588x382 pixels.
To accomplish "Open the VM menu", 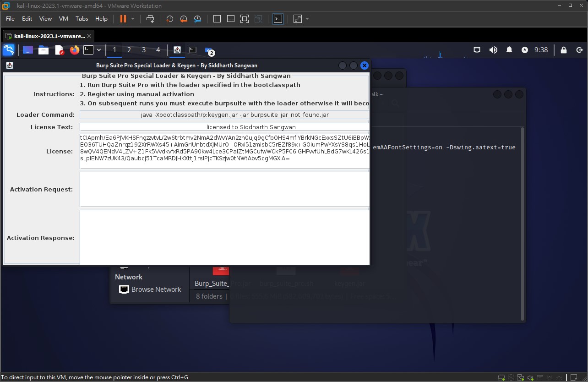I will 64,19.
